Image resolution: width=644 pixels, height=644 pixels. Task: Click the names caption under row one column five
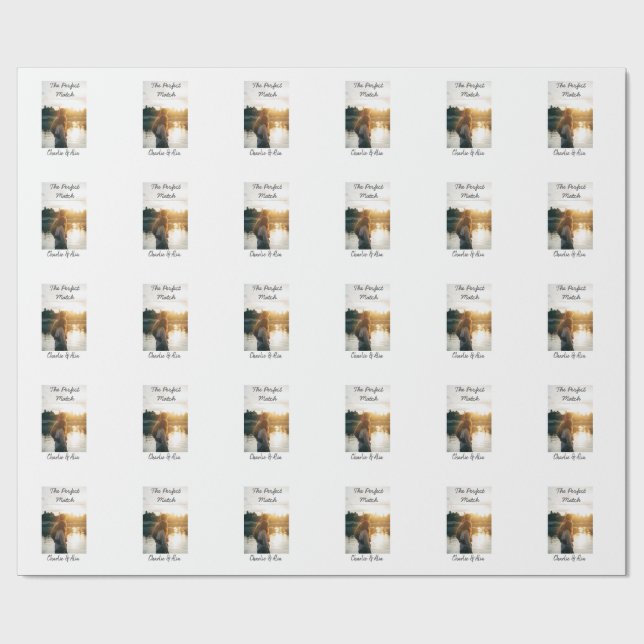[468, 153]
